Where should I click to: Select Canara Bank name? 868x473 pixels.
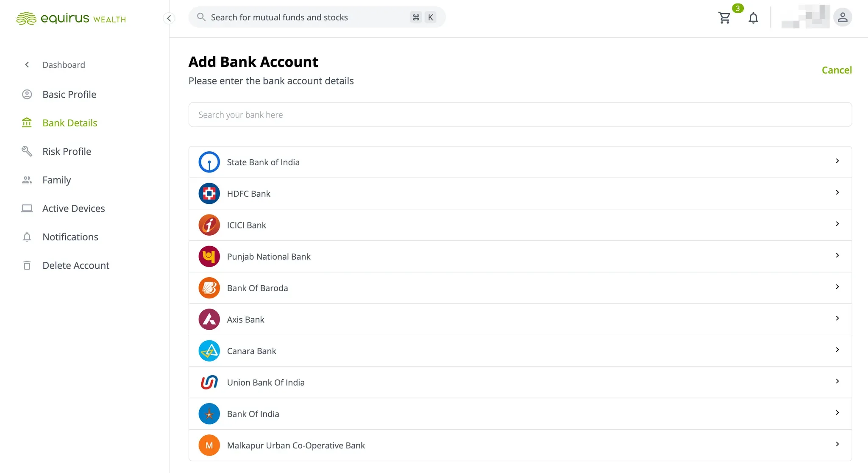coord(251,351)
